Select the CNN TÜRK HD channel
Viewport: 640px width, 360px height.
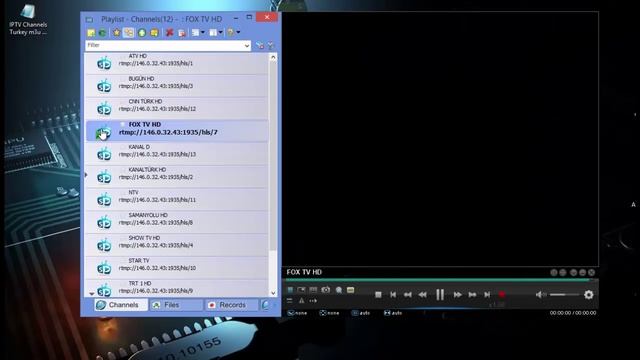tap(177, 108)
